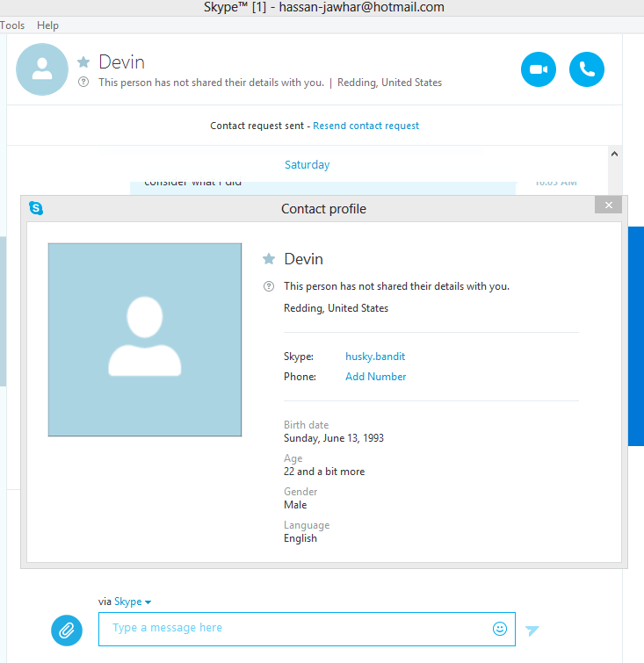Screen dimensions: 644x663
Task: Click the send message arrow icon
Action: [x=532, y=631]
